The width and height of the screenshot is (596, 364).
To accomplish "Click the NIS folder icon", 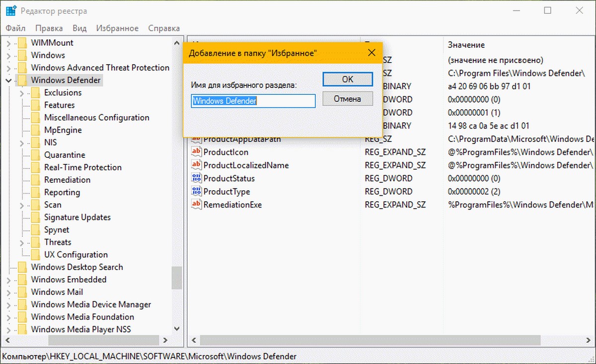I will click(35, 143).
